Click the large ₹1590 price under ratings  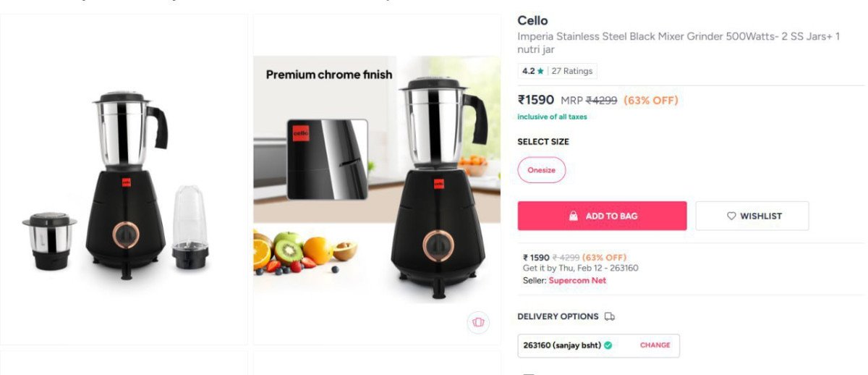536,100
